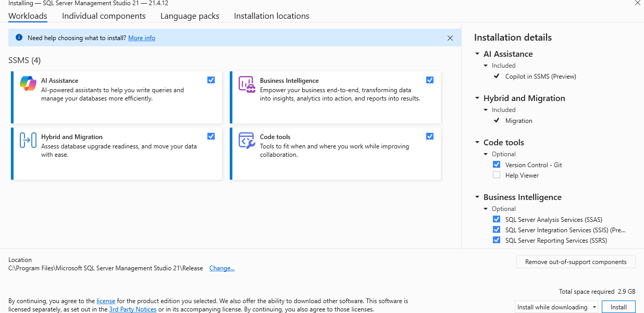
Task: Click the checkmark beside Migration
Action: point(497,120)
